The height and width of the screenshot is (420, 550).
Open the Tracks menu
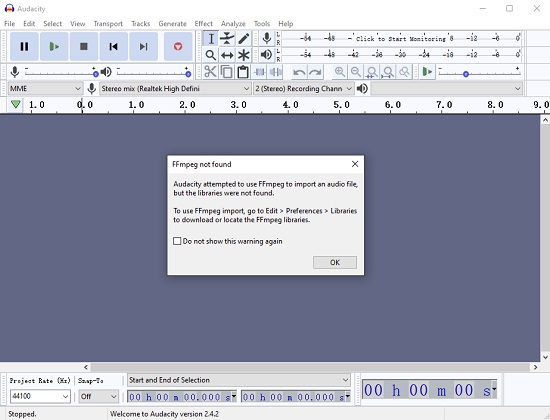pos(141,24)
